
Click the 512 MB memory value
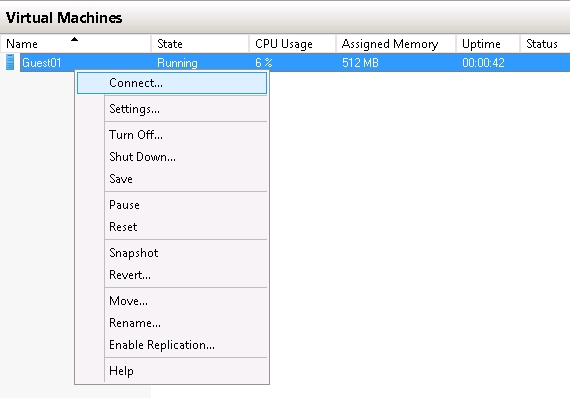(360, 63)
